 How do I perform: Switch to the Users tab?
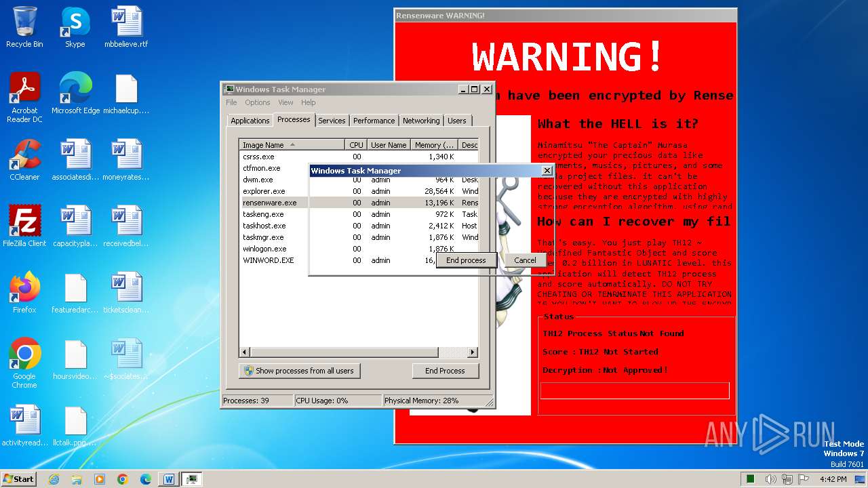457,121
